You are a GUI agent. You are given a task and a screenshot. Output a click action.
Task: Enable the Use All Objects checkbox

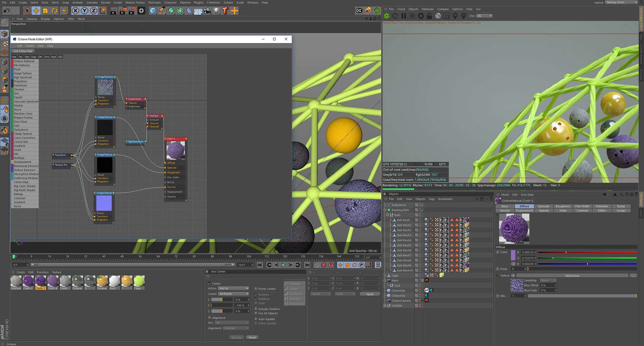pyautogui.click(x=256, y=313)
